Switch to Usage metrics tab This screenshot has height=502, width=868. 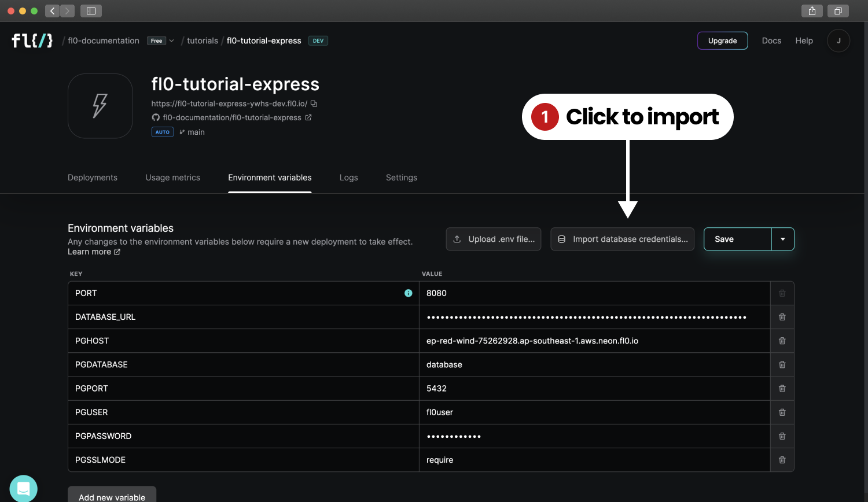(173, 178)
